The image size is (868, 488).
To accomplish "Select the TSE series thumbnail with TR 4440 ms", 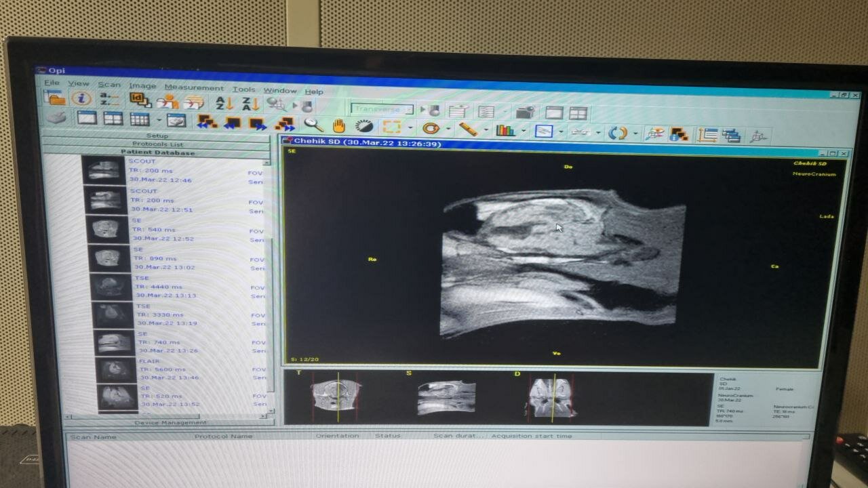I will pyautogui.click(x=112, y=287).
